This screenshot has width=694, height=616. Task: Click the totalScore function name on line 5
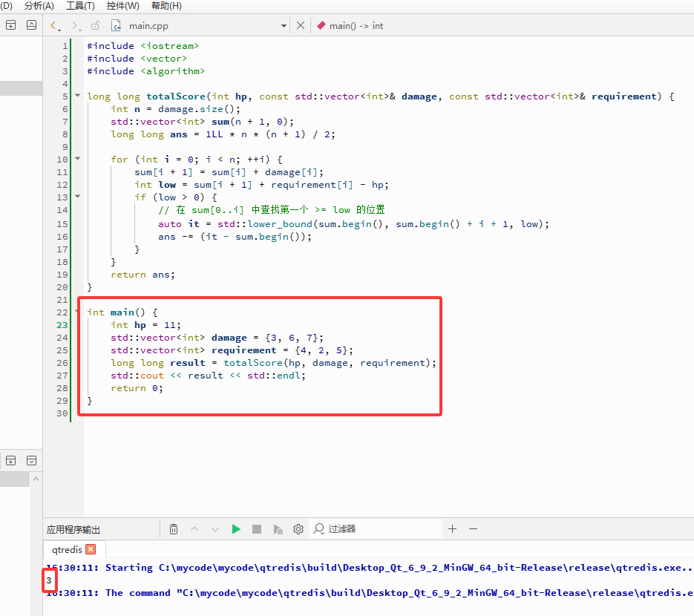[176, 96]
